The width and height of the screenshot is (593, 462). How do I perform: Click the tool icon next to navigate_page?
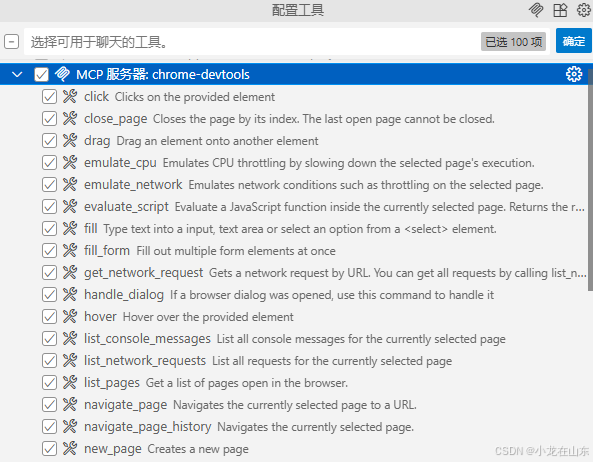point(70,405)
